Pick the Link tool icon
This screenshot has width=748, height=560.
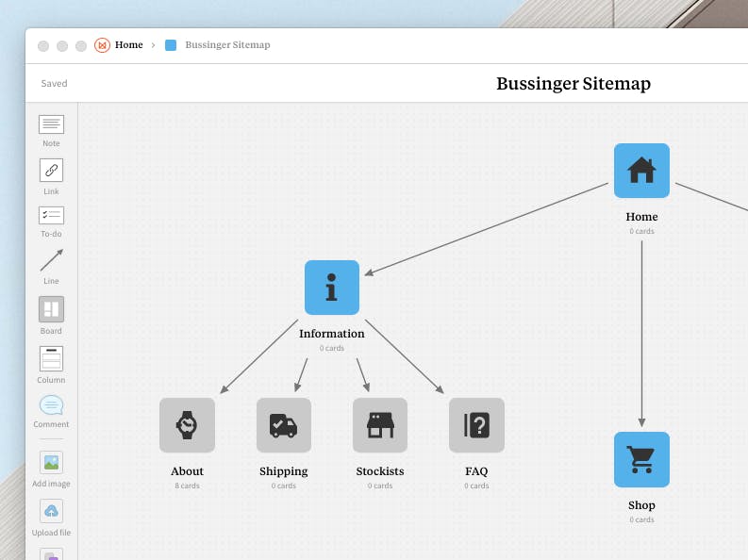[x=51, y=170]
